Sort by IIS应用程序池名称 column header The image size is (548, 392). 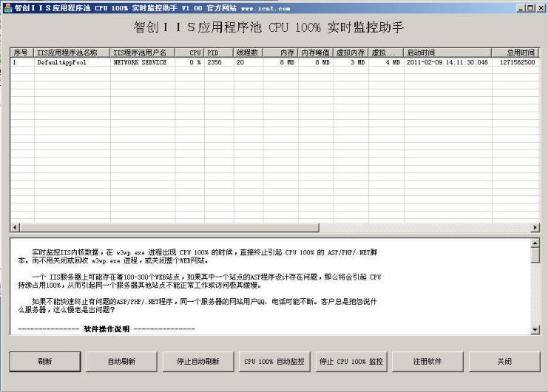pyautogui.click(x=72, y=53)
